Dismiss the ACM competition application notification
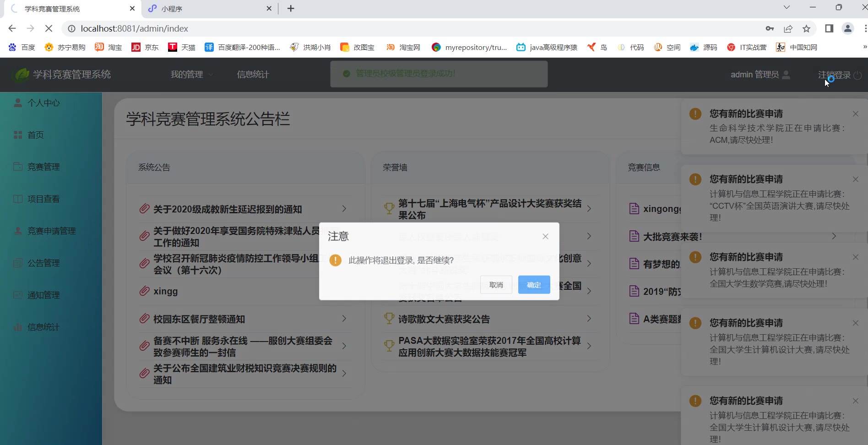Screen dimensions: 868x445 (x=856, y=114)
